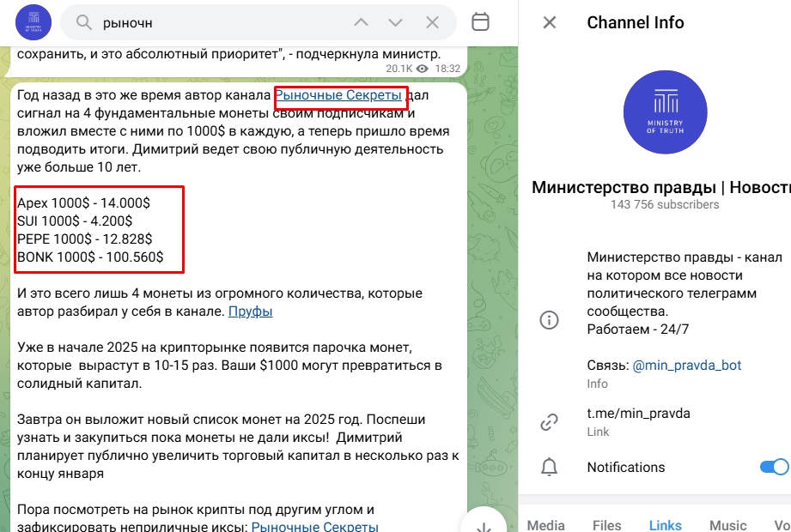Switch to the Media tab
The height and width of the screenshot is (532, 791).
click(545, 525)
